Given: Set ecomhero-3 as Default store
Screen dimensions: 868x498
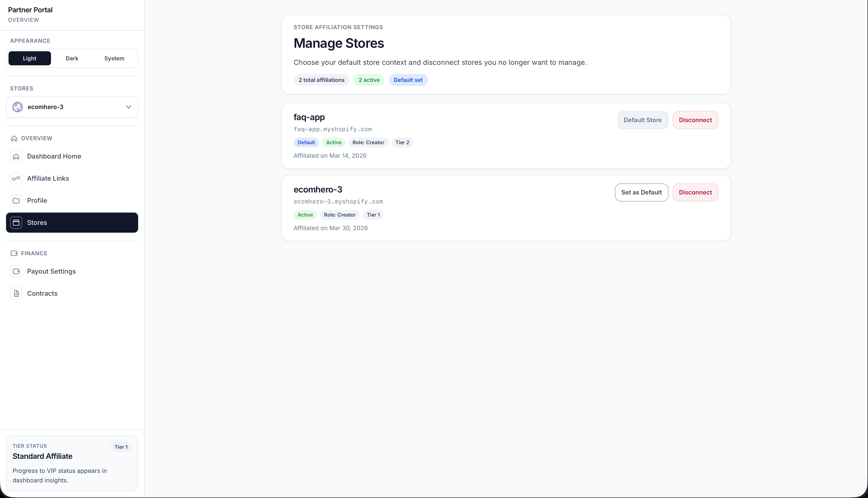Looking at the screenshot, I should coord(641,192).
